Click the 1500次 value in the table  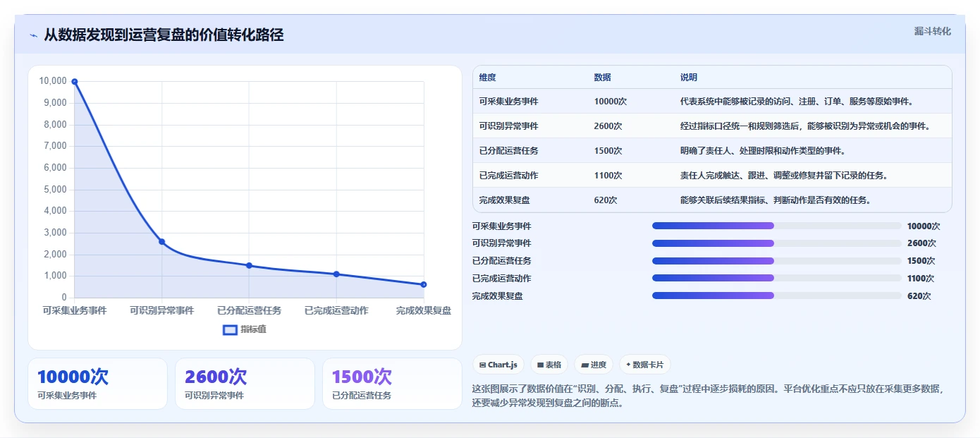pyautogui.click(x=608, y=151)
